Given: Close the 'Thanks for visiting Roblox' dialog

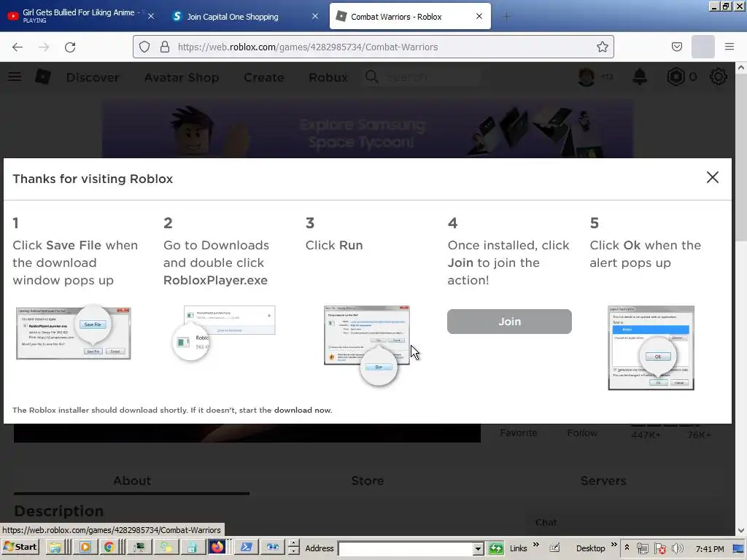Looking at the screenshot, I should (712, 178).
